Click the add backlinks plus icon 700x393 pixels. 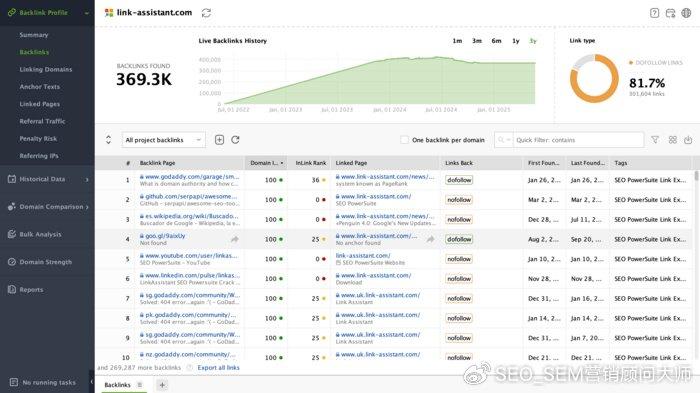coord(219,140)
